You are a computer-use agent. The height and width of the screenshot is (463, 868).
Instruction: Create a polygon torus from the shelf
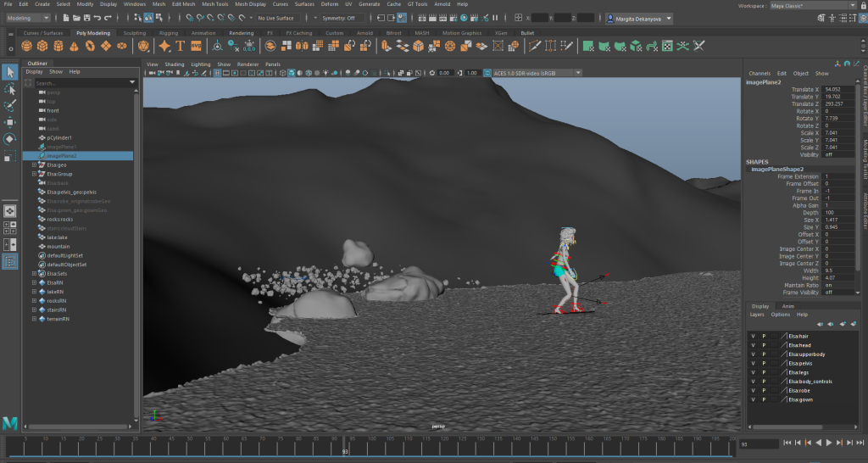90,46
